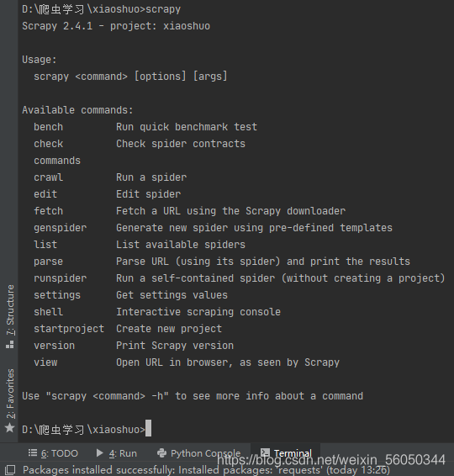
Task: Click the Terminal prompt icon on the tab
Action: coord(265,452)
